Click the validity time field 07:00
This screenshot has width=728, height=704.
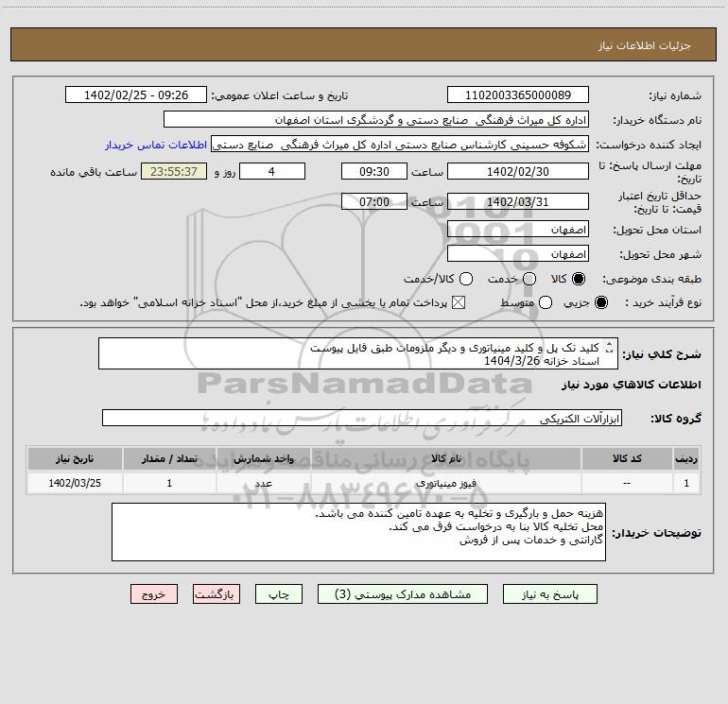pyautogui.click(x=374, y=201)
